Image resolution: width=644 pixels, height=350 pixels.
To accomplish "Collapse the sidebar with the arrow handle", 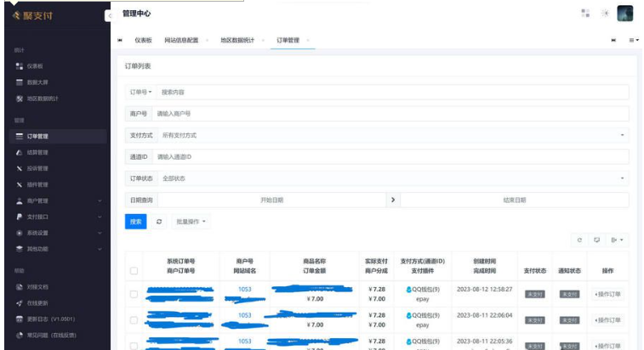I will tap(108, 15).
